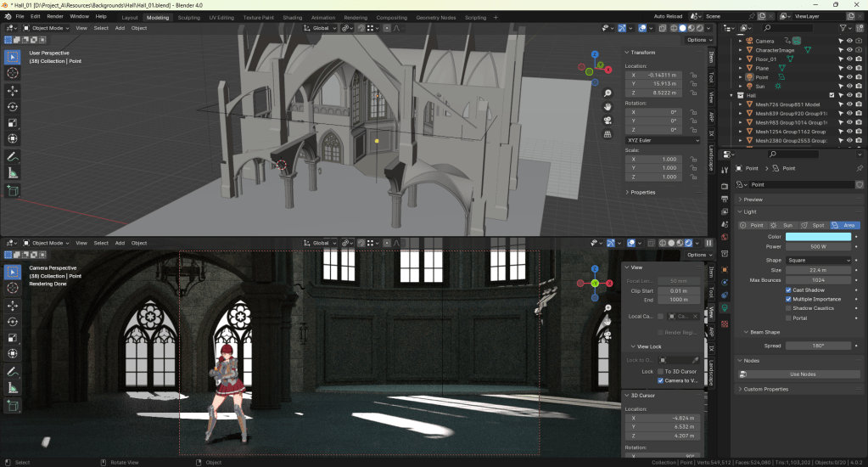This screenshot has width=868, height=467.
Task: Switch light type to Spot
Action: coord(814,225)
